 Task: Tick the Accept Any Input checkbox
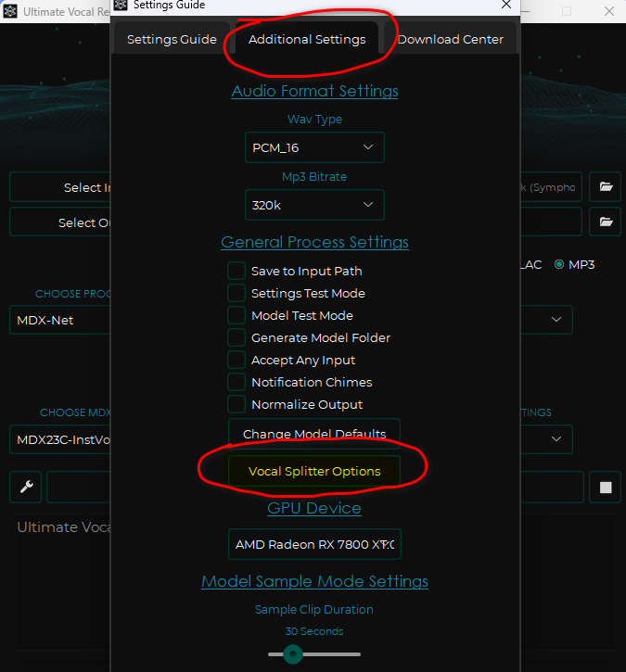[x=236, y=360]
